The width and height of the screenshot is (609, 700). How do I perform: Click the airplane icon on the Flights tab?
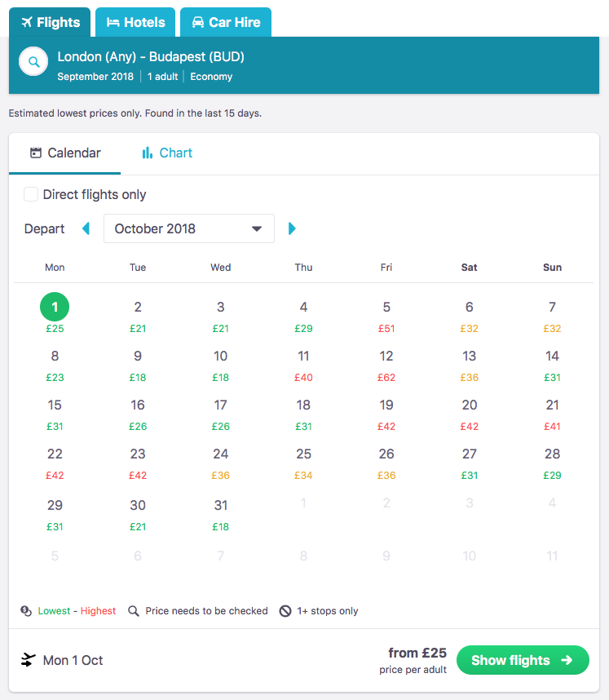[x=29, y=22]
